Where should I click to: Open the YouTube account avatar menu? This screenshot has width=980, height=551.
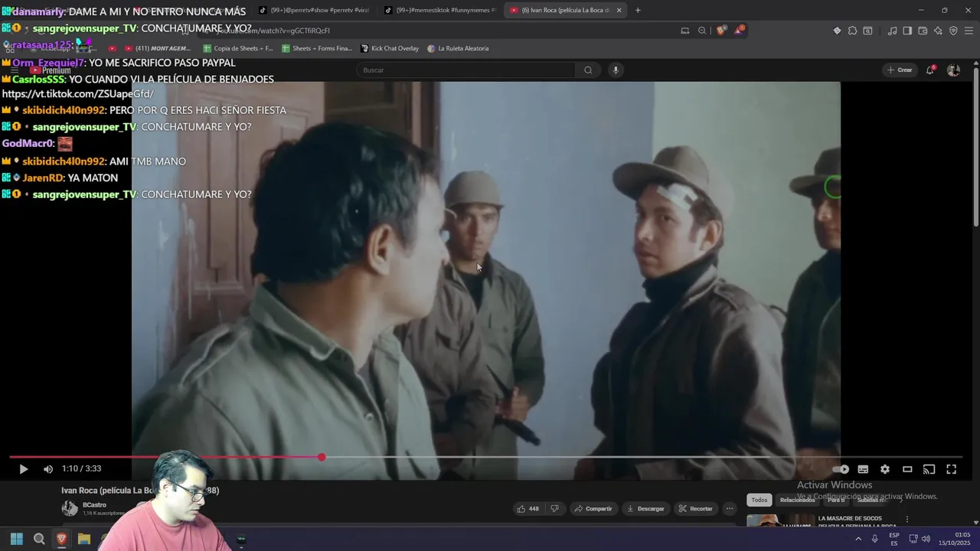[x=953, y=70]
